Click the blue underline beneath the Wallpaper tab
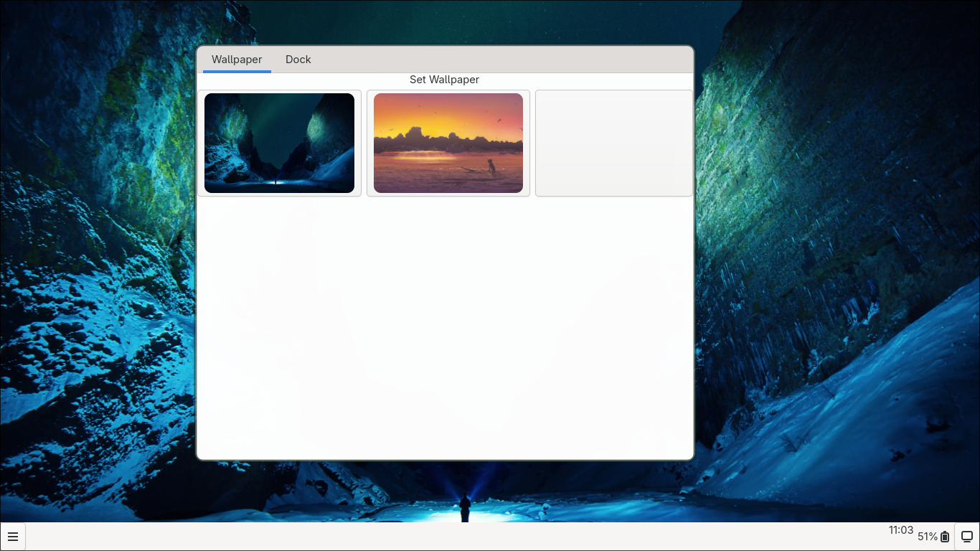 (x=237, y=72)
